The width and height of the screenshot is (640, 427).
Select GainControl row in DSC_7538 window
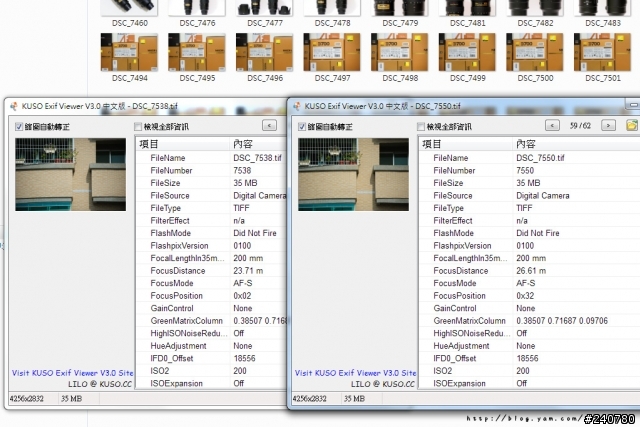click(211, 308)
